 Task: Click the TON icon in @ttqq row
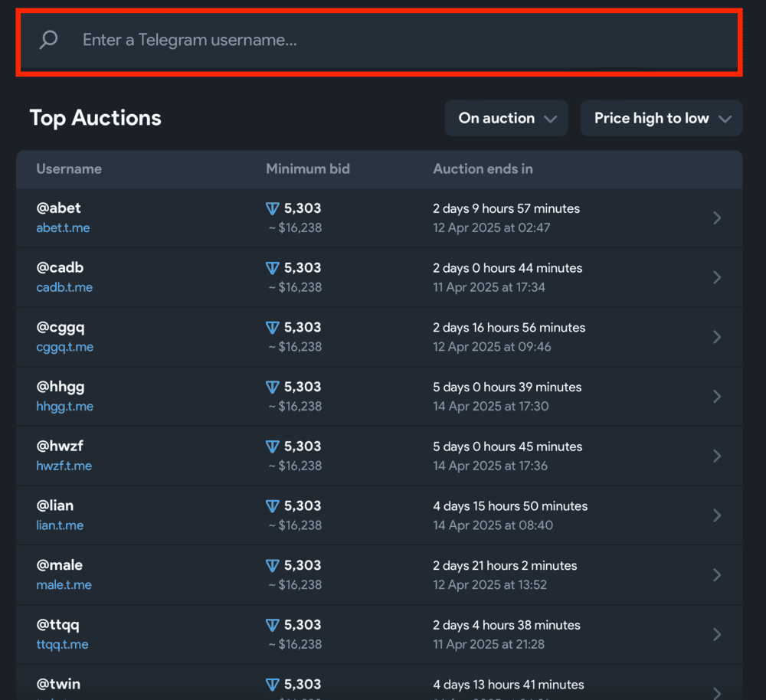click(273, 626)
